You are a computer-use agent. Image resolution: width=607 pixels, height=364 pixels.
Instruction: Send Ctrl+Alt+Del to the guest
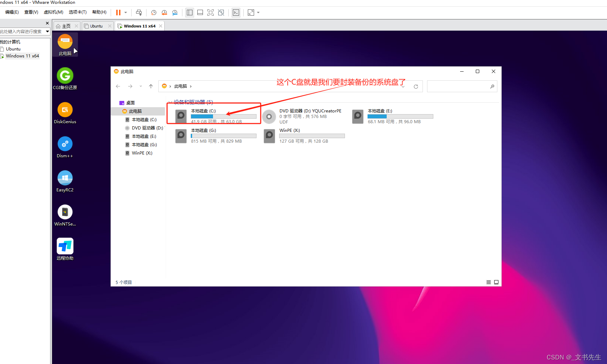139,13
